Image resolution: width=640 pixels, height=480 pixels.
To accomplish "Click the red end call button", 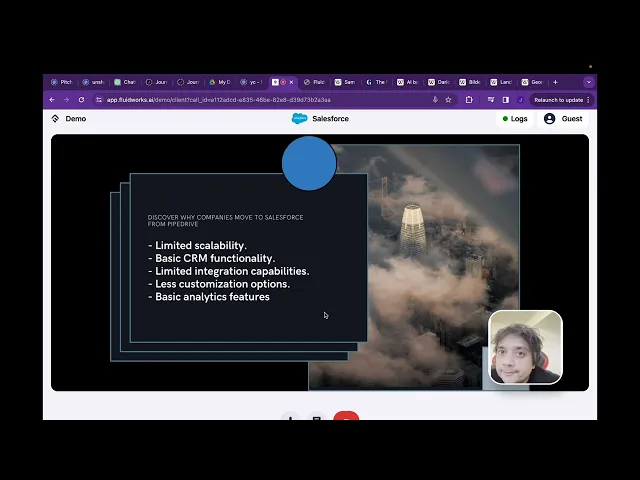I will (346, 416).
